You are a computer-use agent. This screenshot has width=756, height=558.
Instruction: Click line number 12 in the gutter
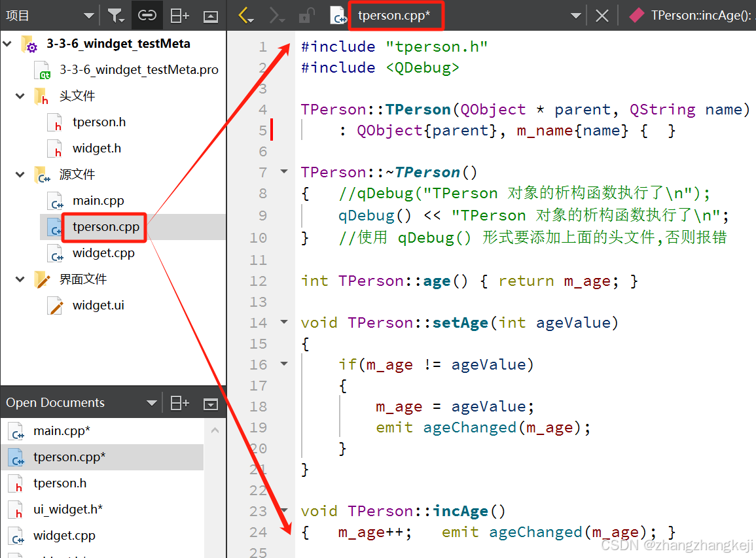(x=259, y=281)
